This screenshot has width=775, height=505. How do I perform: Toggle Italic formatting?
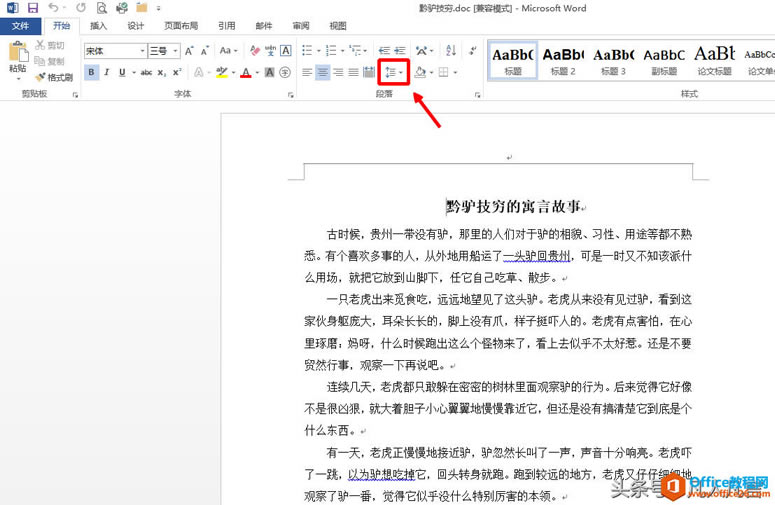106,72
